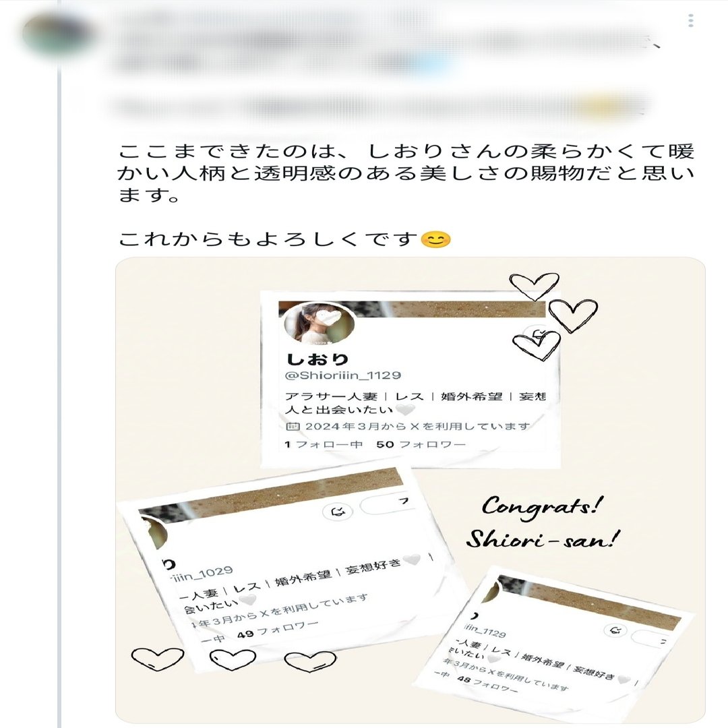Open the 1 フォロー中 count

click(x=324, y=444)
